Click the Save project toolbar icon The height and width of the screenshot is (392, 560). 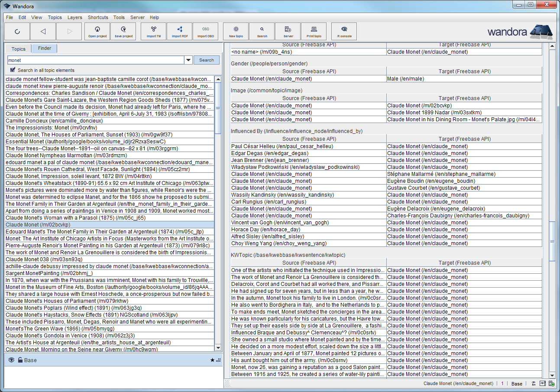[x=123, y=31]
